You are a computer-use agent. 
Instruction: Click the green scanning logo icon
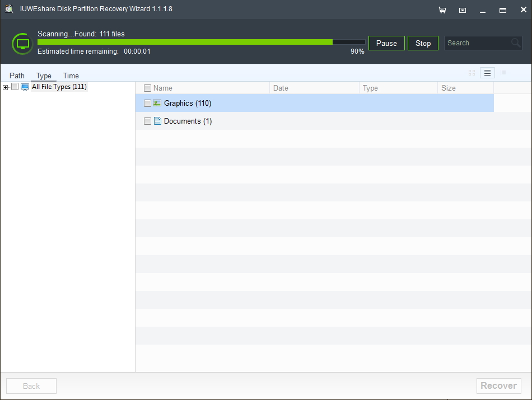[22, 43]
